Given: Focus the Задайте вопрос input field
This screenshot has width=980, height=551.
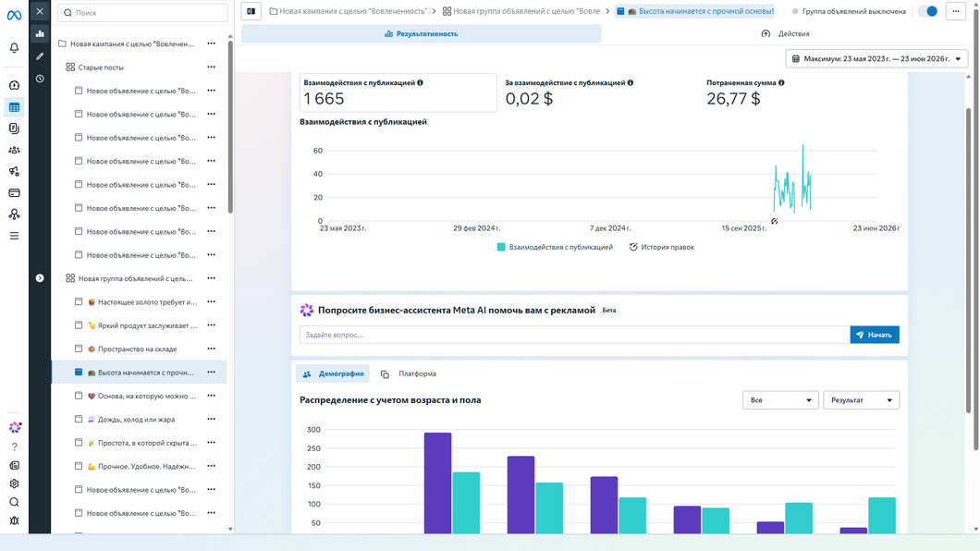Looking at the screenshot, I should [574, 335].
